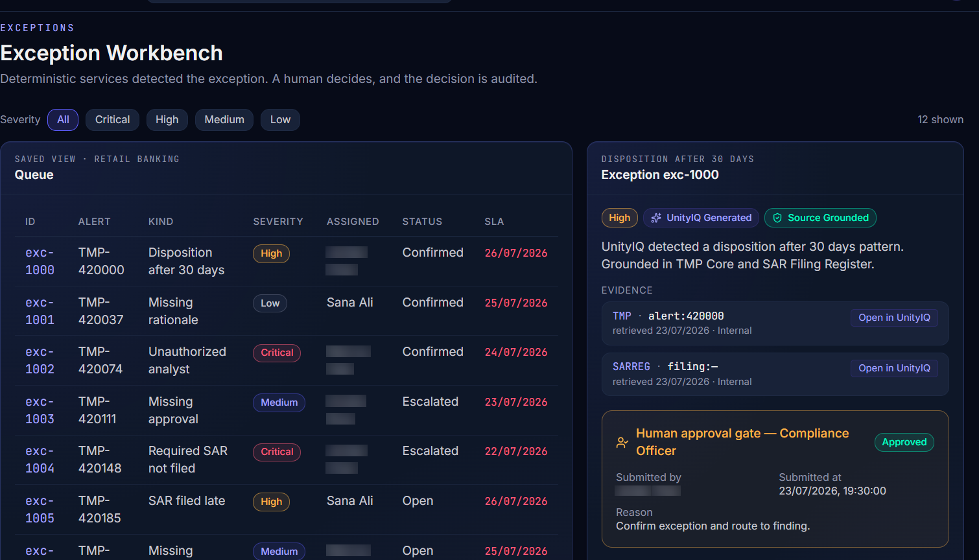Screen dimensions: 979x560
Task: Select the 'Disposition after 30 days' kind cell
Action: click(x=187, y=261)
